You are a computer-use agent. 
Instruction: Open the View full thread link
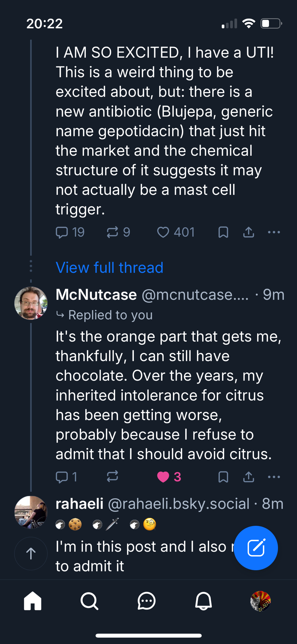(x=109, y=268)
